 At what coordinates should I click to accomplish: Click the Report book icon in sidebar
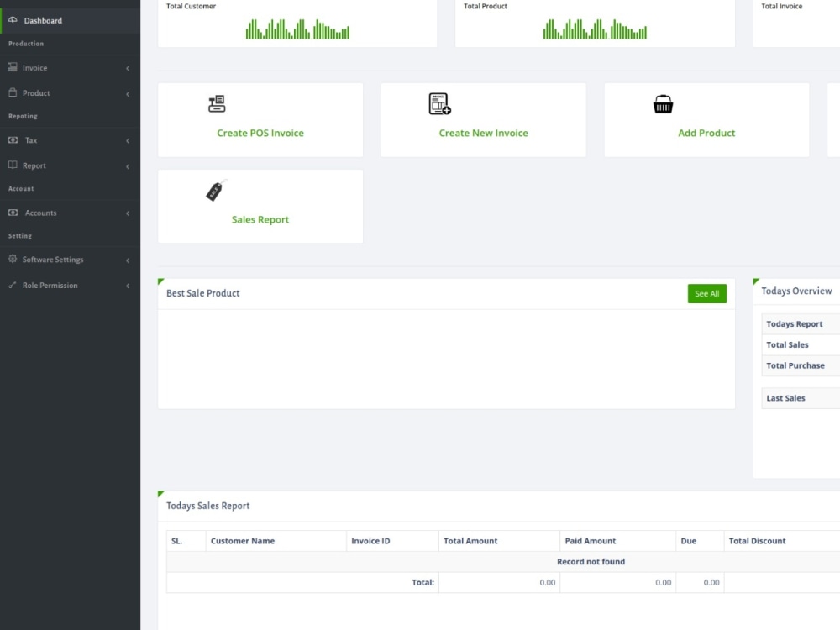point(13,165)
